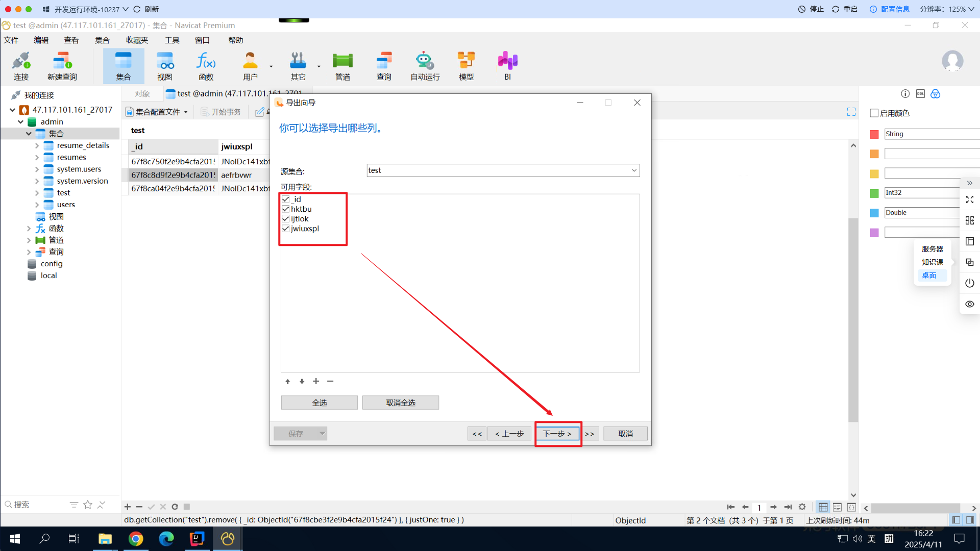Select the 集合 collection toolbar icon
The image size is (980, 551).
(123, 66)
